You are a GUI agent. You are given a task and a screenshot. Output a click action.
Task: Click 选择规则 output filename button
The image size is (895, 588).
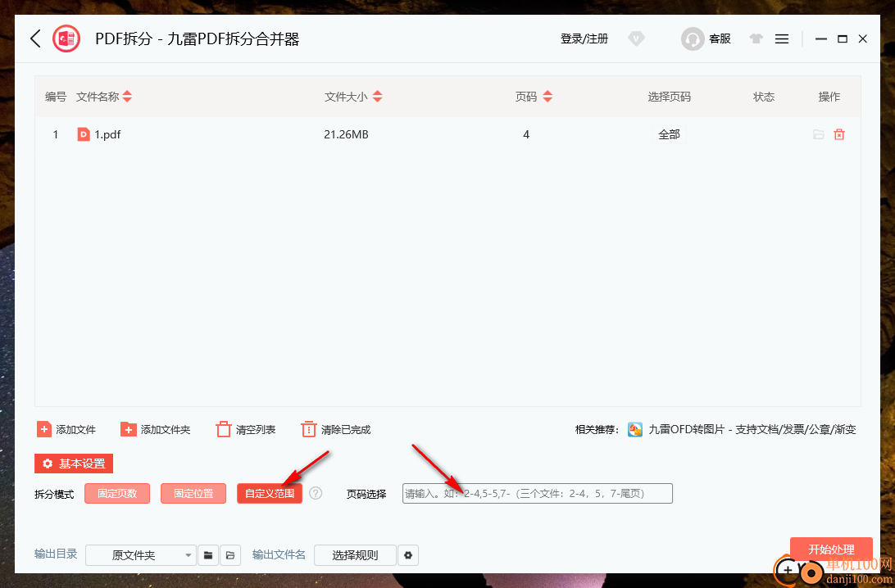[x=355, y=555]
